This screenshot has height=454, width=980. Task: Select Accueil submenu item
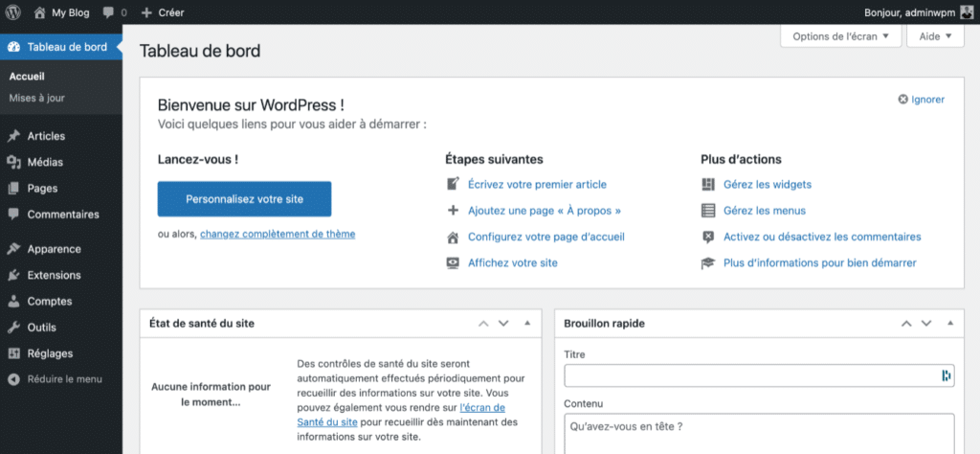click(x=27, y=77)
